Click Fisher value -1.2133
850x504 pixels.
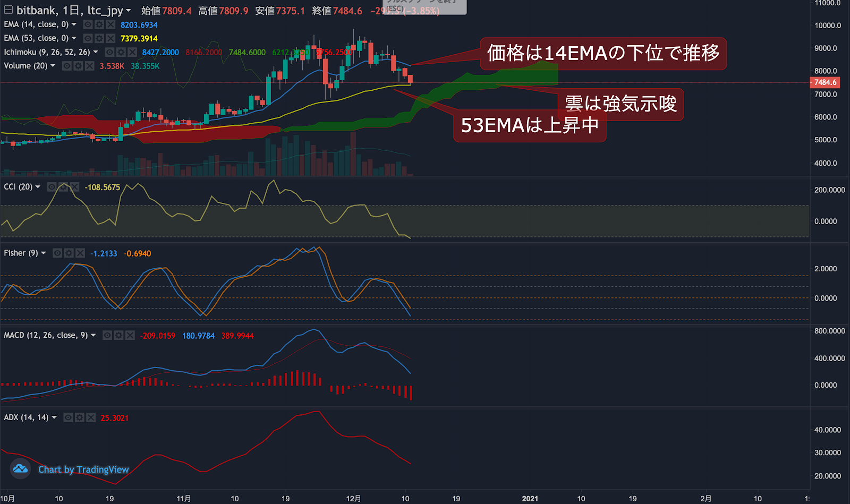coord(104,254)
